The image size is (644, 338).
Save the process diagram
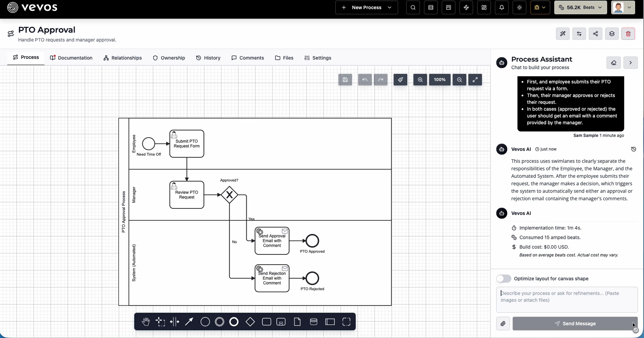[x=345, y=80]
